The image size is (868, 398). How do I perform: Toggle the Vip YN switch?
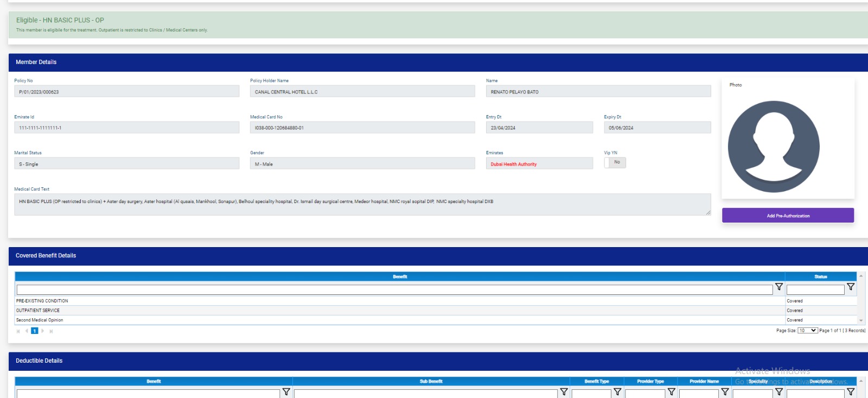coord(615,162)
